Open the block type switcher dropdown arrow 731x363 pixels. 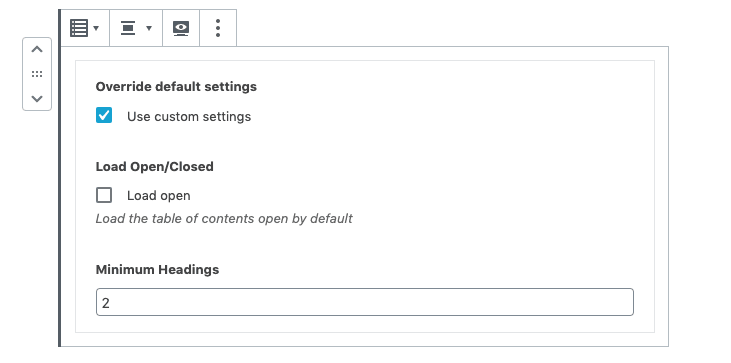point(96,28)
